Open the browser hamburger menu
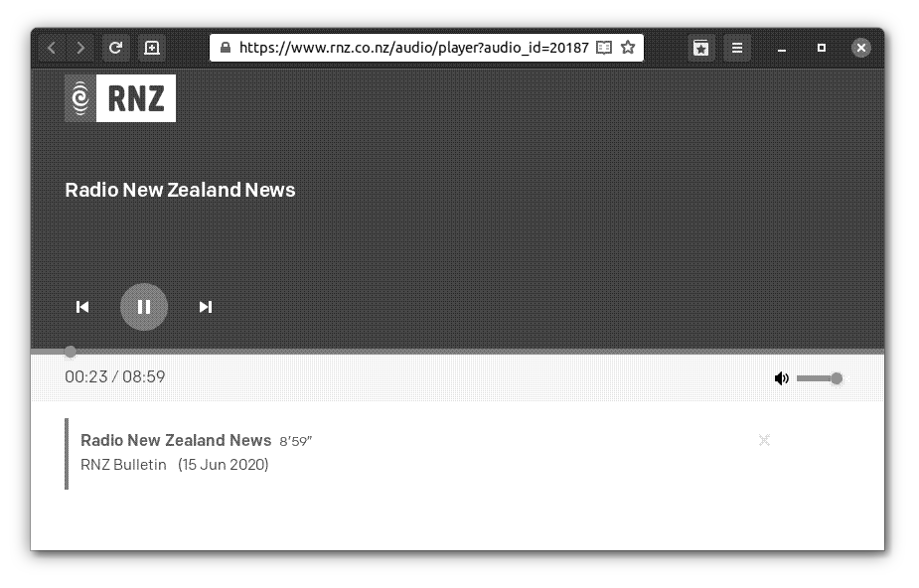The width and height of the screenshot is (919, 588). [x=737, y=48]
